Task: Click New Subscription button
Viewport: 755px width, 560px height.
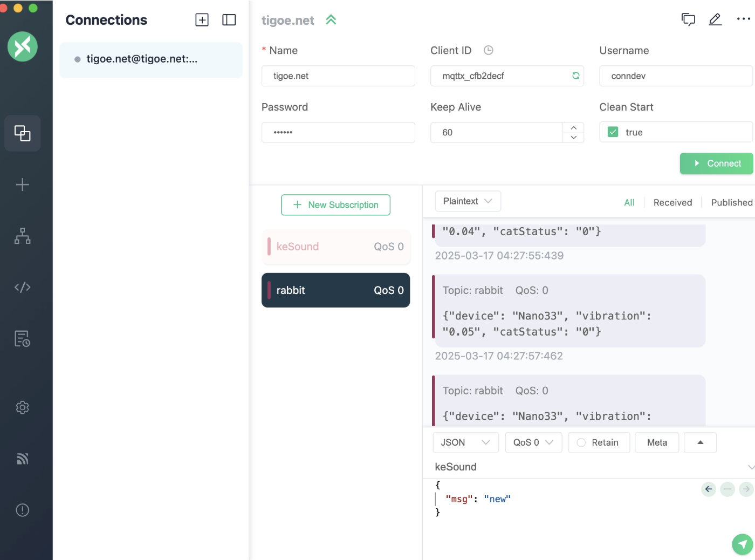Action: pyautogui.click(x=335, y=205)
